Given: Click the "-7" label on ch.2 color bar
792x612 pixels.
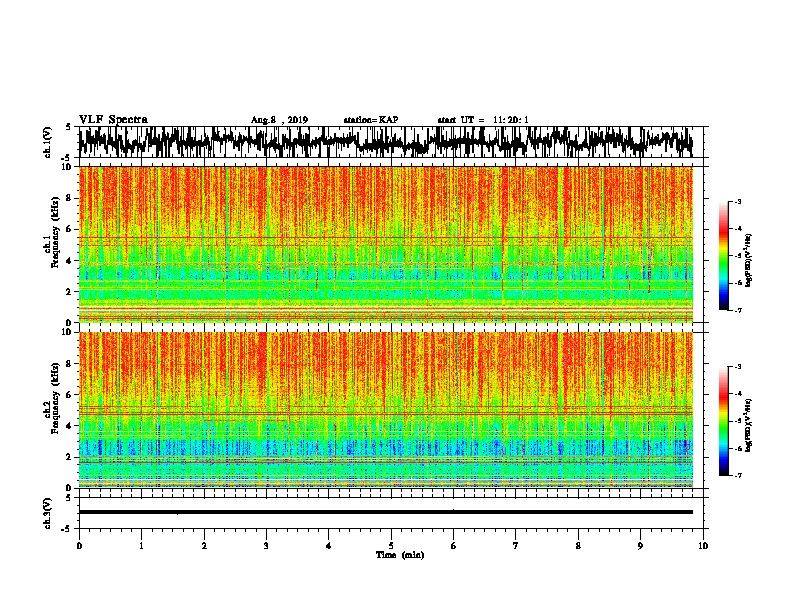Looking at the screenshot, I should click(x=738, y=475).
